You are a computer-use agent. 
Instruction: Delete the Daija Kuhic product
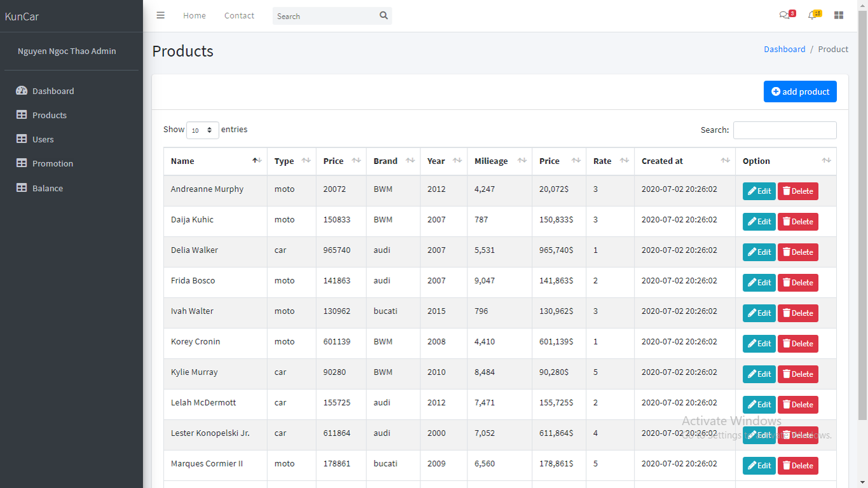[798, 222]
